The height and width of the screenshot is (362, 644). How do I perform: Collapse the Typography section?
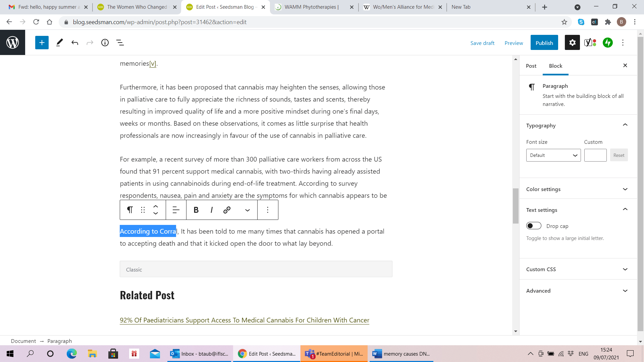pyautogui.click(x=625, y=125)
